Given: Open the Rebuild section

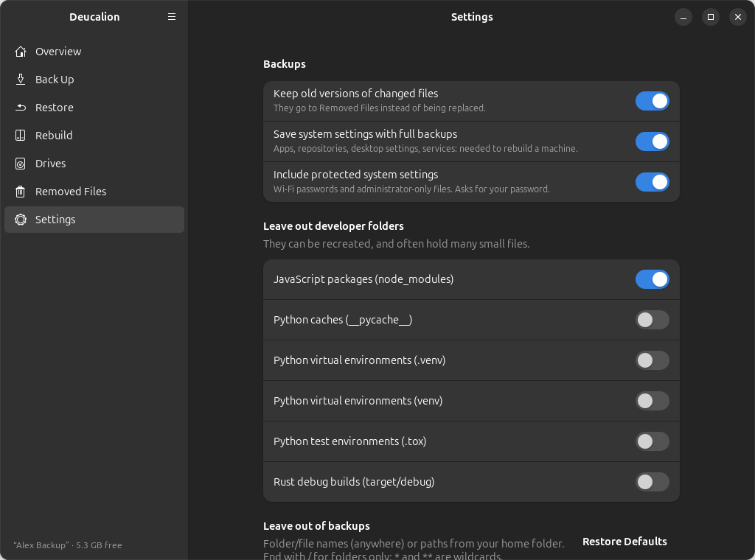Looking at the screenshot, I should coord(94,135).
